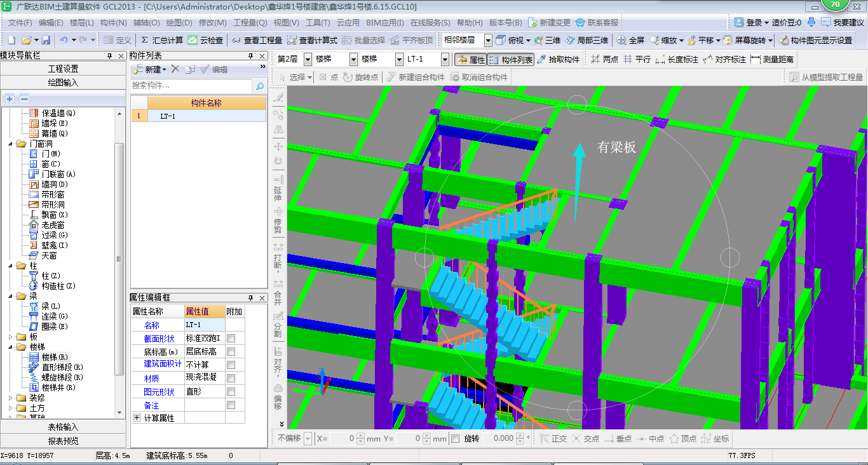Select 平行 parallel axis tool
868x465 pixels.
click(x=637, y=60)
